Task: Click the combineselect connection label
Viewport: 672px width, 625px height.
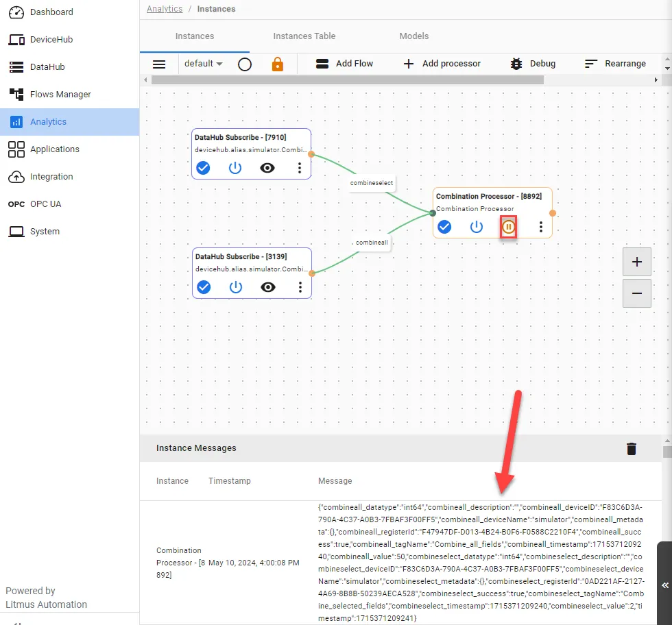Action: coord(372,183)
